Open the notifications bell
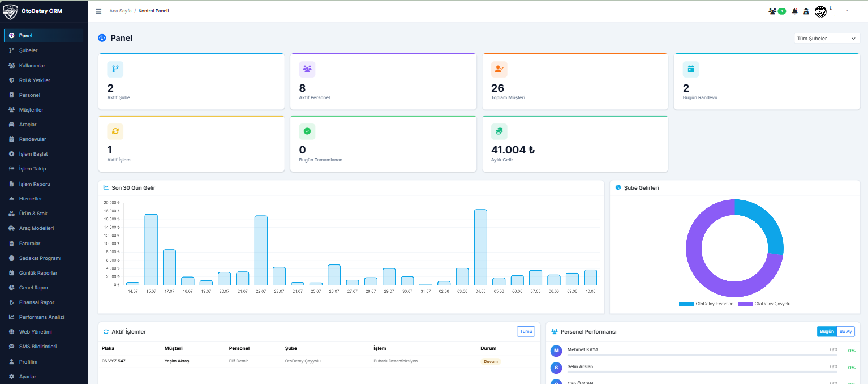 (795, 11)
